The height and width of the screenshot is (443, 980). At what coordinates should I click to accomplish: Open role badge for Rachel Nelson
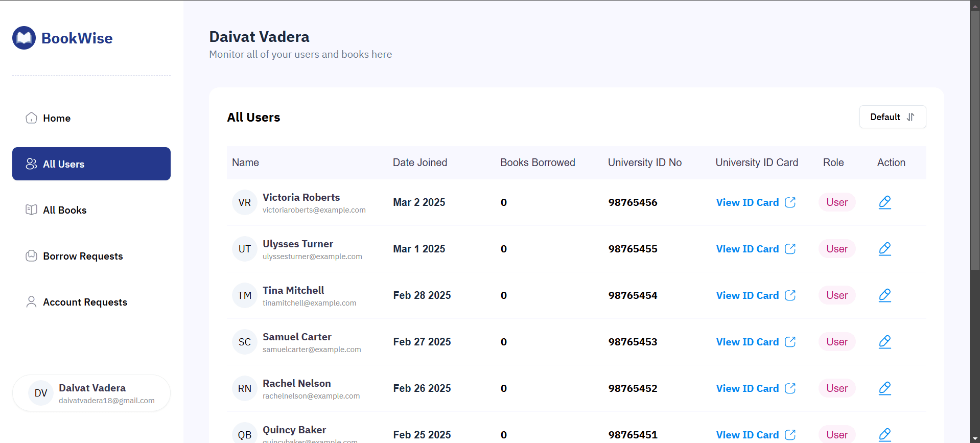836,388
